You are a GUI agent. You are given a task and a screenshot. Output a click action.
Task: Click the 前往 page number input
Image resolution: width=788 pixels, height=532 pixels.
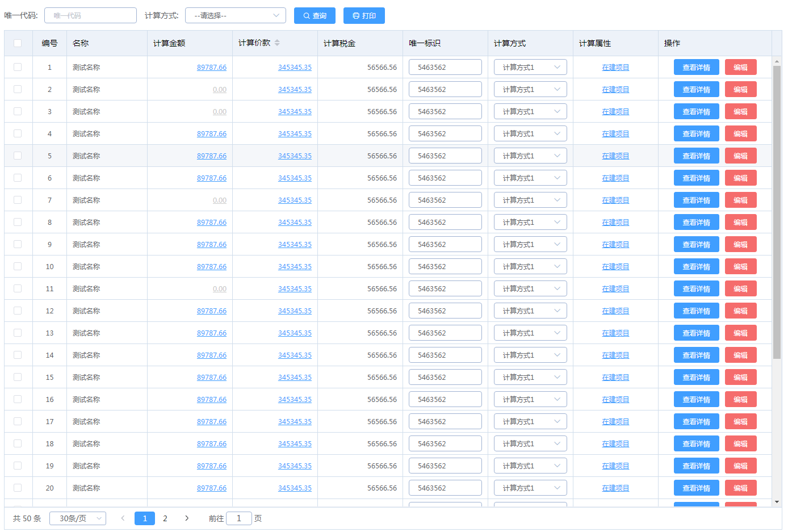click(x=239, y=518)
